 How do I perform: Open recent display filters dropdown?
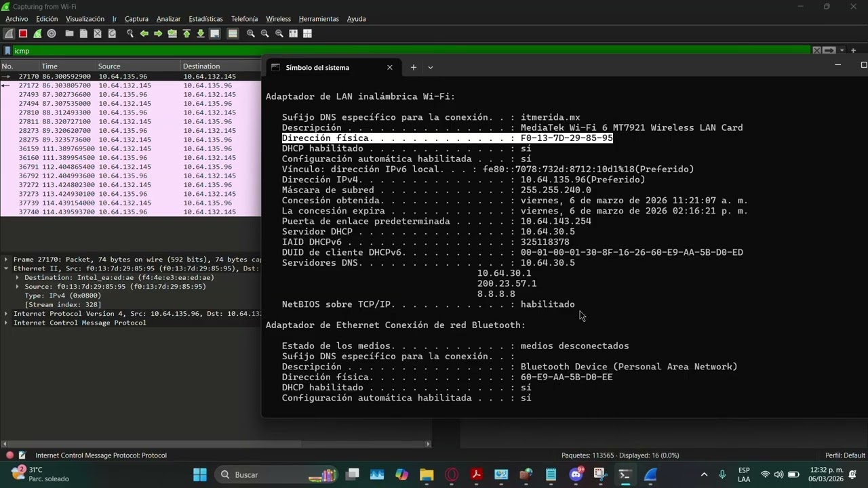pyautogui.click(x=842, y=51)
